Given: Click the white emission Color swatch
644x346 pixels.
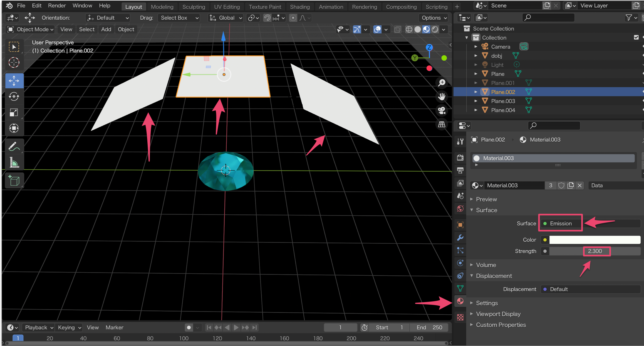Looking at the screenshot, I should (x=595, y=240).
